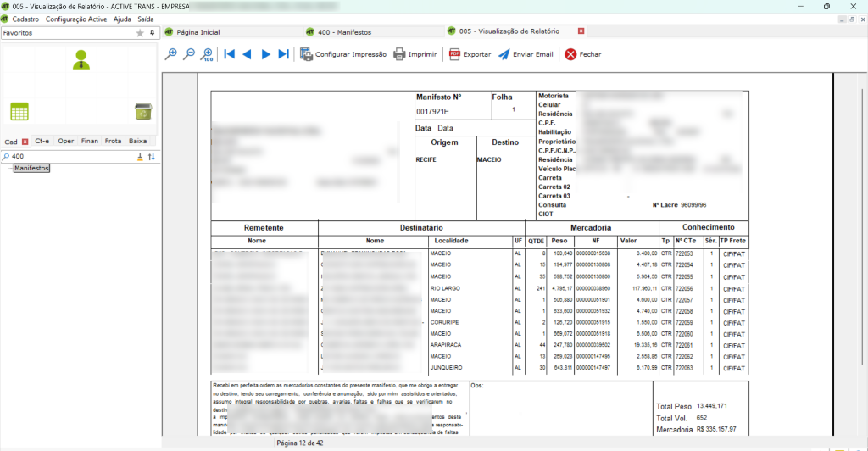Open the green spreadsheet grid shortcut
868x451 pixels.
click(19, 111)
